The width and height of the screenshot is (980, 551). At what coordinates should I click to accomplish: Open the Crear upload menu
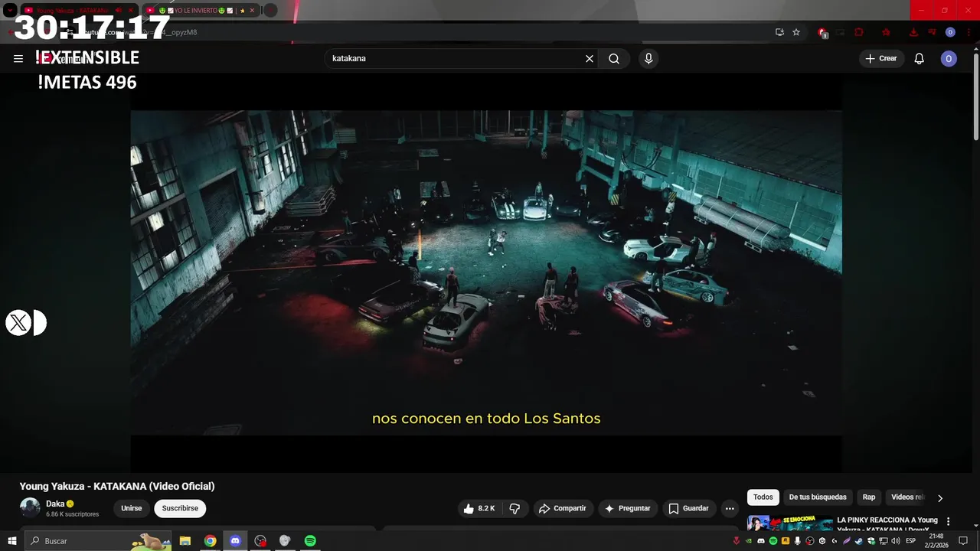(881, 58)
